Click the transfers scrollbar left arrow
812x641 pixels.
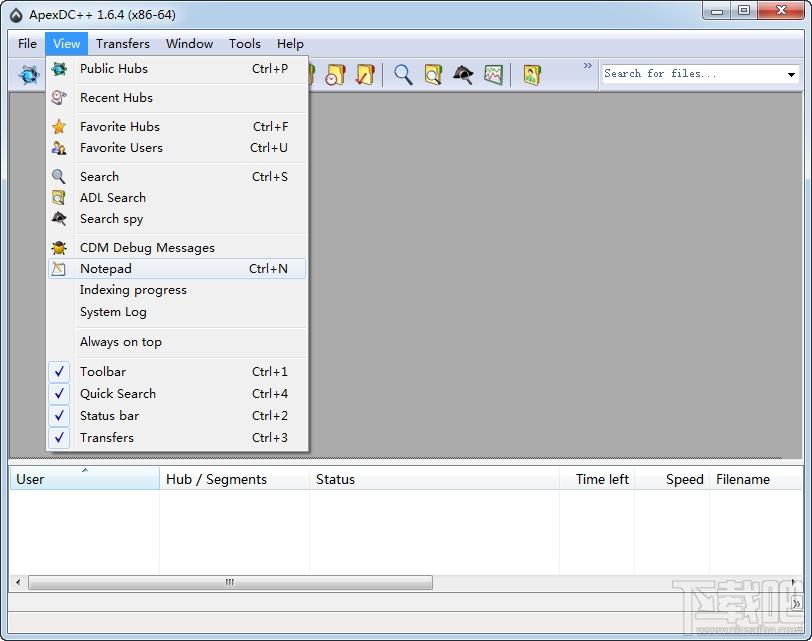pos(18,582)
